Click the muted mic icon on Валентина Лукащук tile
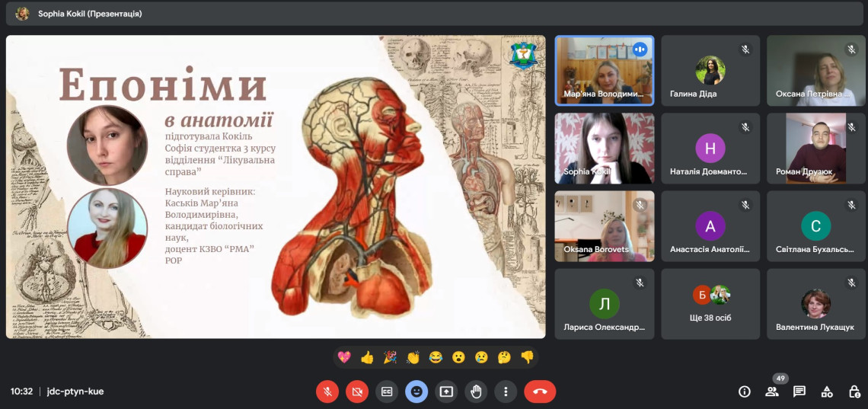 click(x=851, y=283)
